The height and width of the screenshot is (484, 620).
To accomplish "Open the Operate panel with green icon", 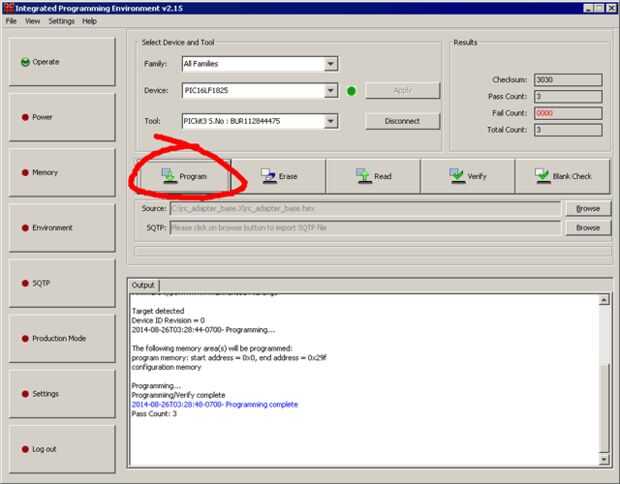I will pyautogui.click(x=62, y=62).
